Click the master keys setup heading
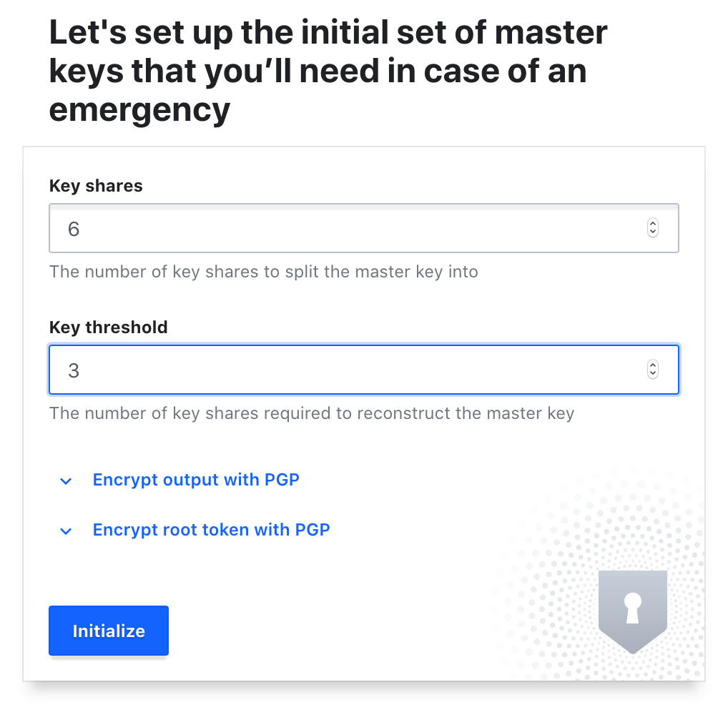The height and width of the screenshot is (715, 728). pyautogui.click(x=328, y=71)
